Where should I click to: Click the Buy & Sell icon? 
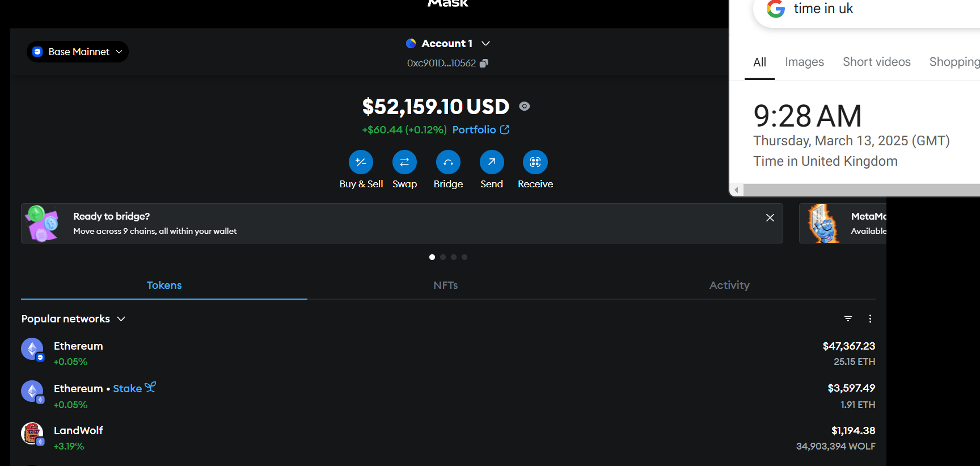[361, 162]
